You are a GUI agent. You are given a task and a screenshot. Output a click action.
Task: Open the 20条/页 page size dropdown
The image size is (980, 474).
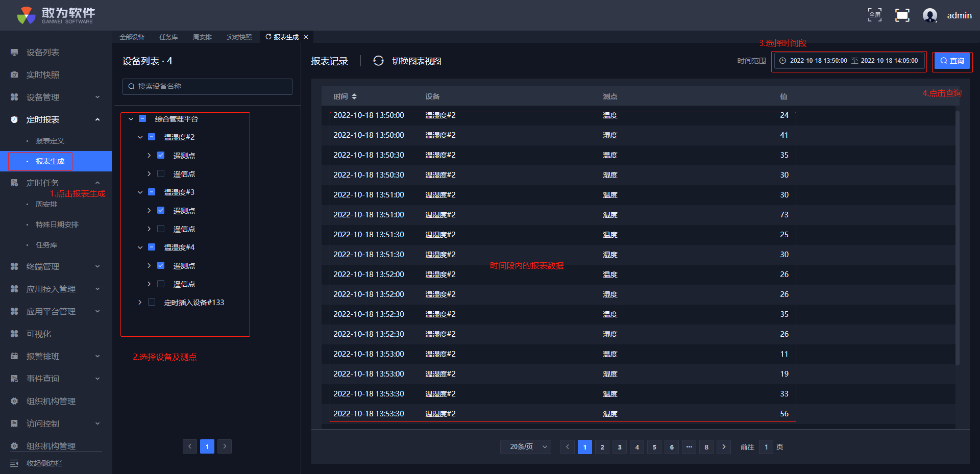[x=526, y=447]
